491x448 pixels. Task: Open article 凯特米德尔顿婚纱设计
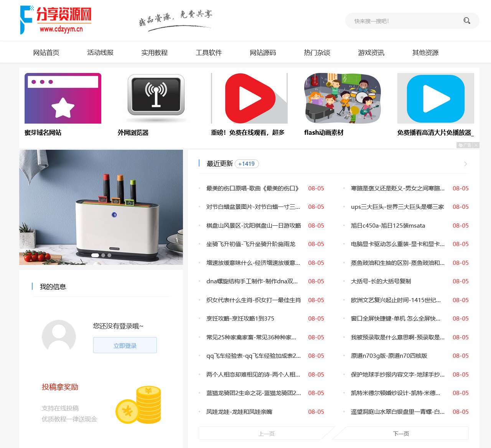(395, 393)
